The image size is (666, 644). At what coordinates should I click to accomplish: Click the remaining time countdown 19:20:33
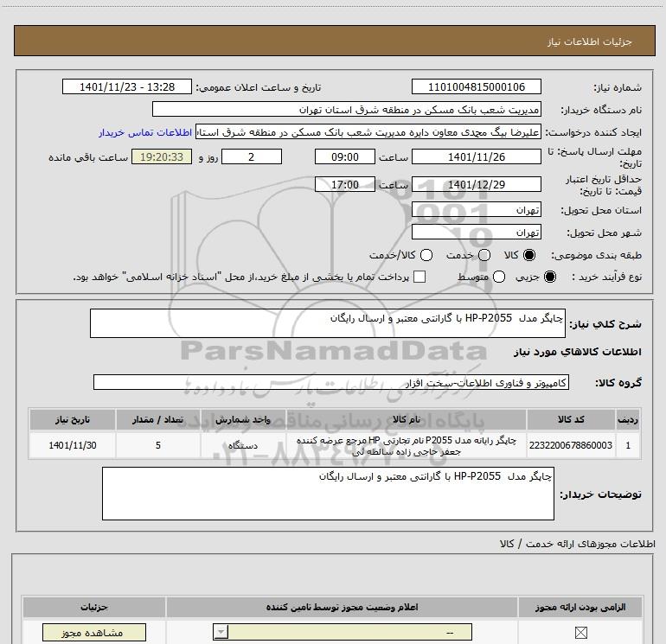point(162,156)
